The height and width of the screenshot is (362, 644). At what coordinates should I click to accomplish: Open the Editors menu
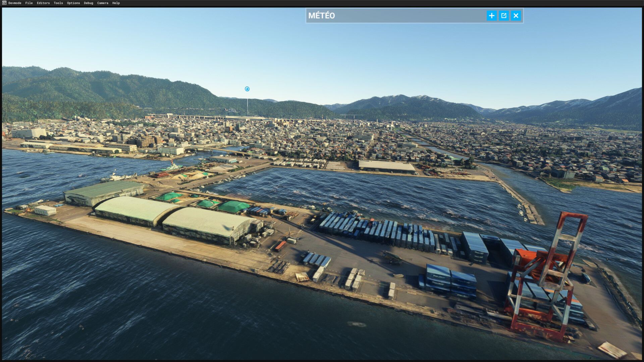pyautogui.click(x=43, y=3)
